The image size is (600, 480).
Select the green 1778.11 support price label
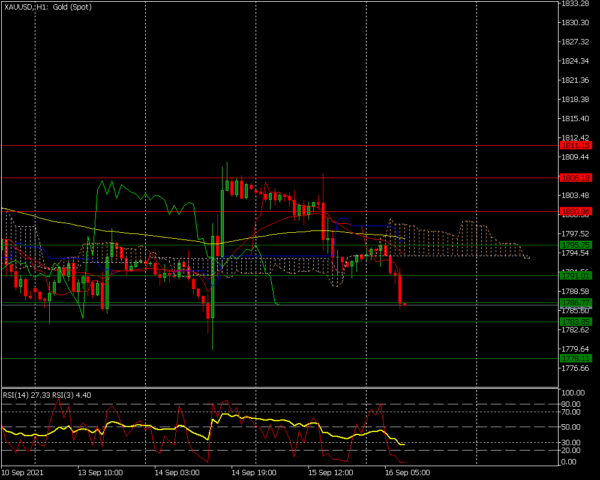click(576, 358)
